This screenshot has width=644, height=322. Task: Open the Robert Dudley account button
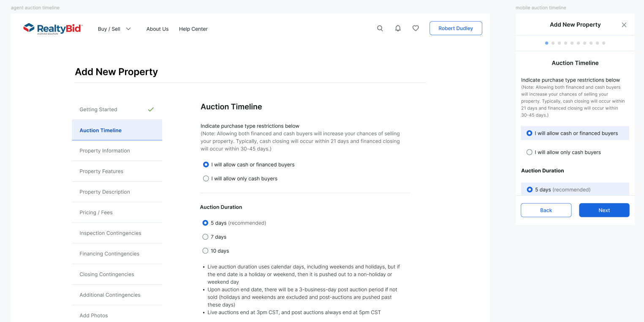click(x=456, y=28)
